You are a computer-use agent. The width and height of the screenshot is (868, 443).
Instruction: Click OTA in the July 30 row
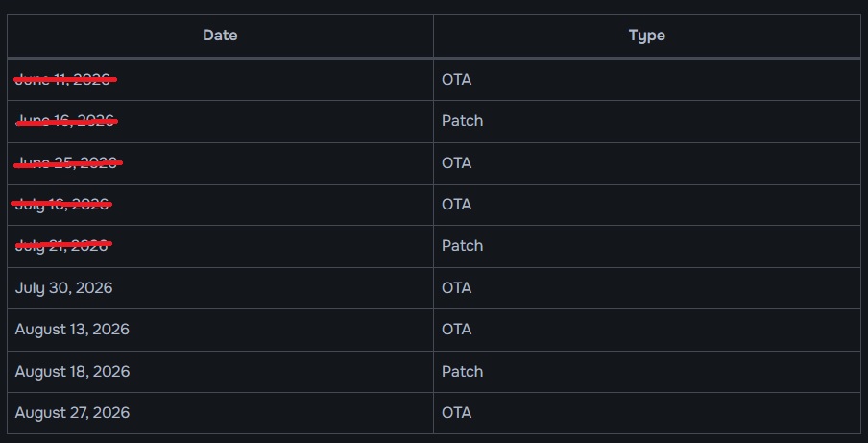457,288
